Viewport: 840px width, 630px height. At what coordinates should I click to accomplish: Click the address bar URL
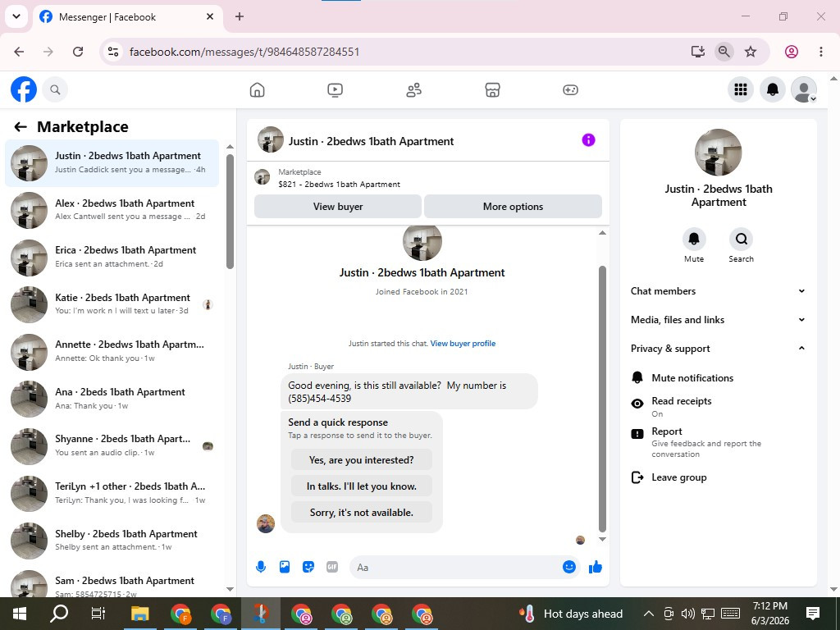coord(244,52)
